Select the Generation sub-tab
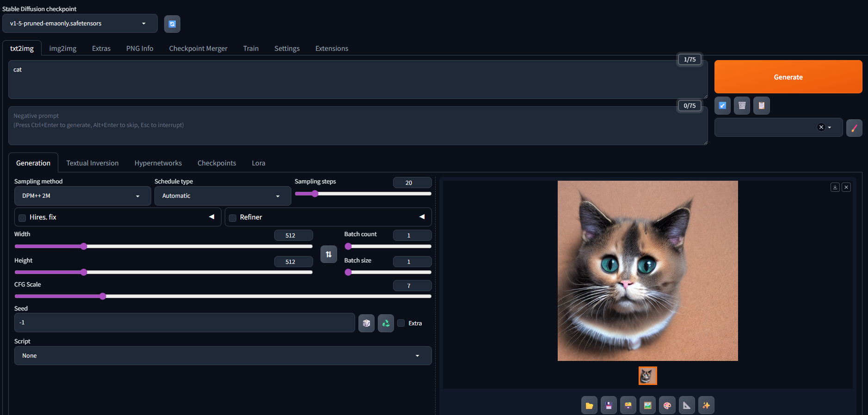This screenshot has width=868, height=415. [33, 163]
